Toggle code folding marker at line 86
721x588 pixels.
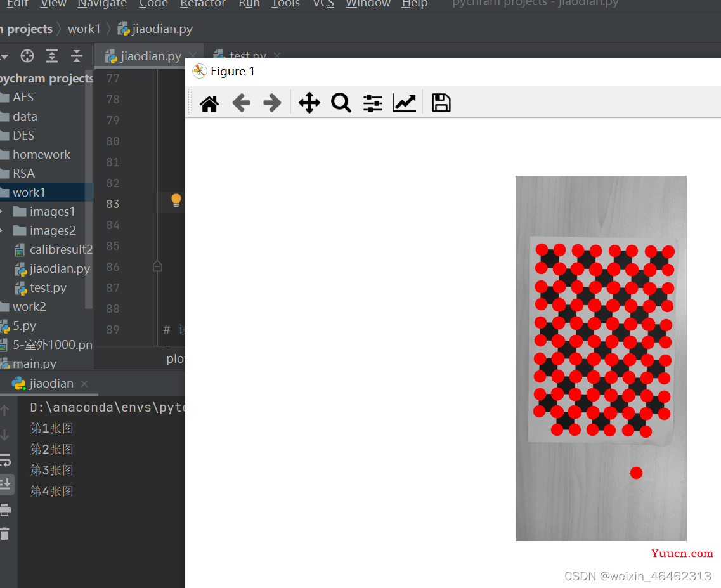(x=157, y=266)
